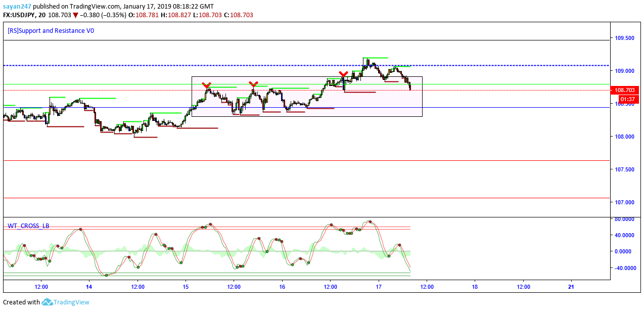644x311 pixels.
Task: Click the open value 'O:108.781'
Action: [143, 15]
